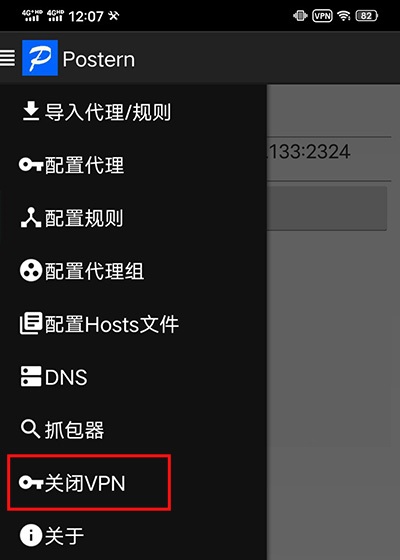The height and width of the screenshot is (560, 400).
Task: Click the branch icon beside 配置规则
Action: (31, 218)
